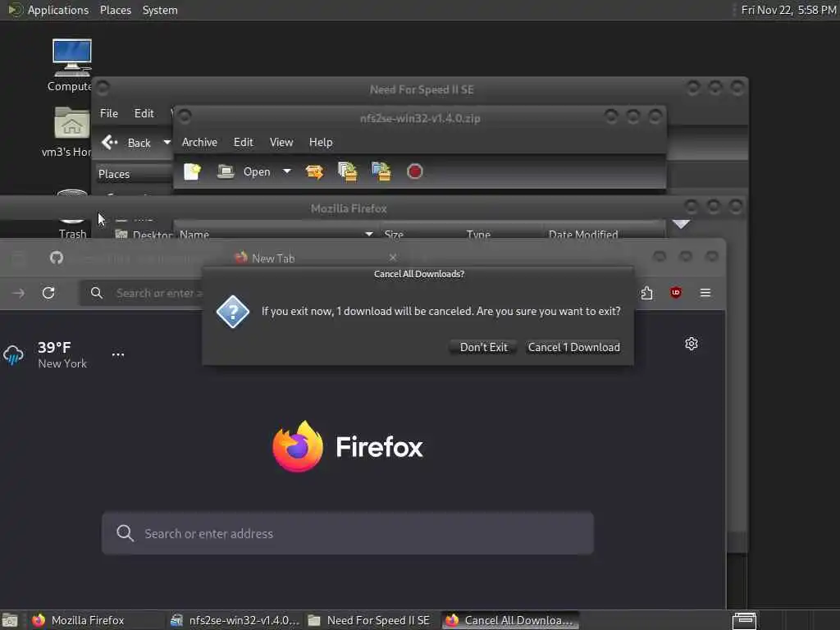
Task: Click the weather rain cloud icon
Action: pos(13,354)
